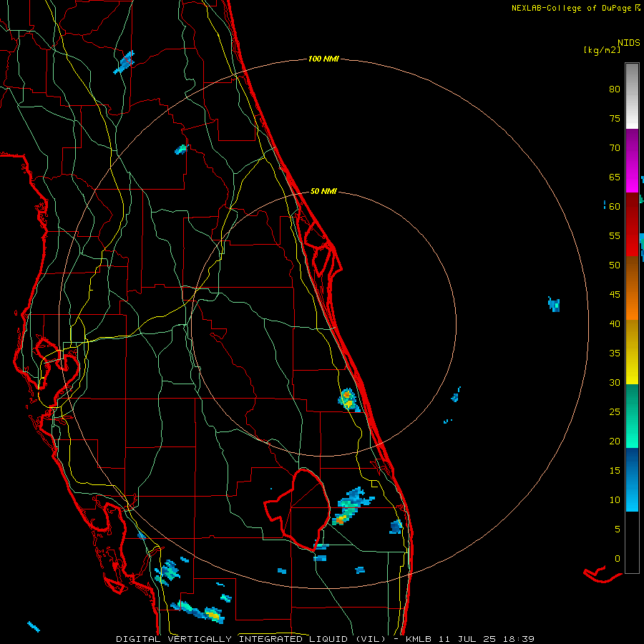
Task: Click the 45 value on the color scale
Action: click(615, 295)
